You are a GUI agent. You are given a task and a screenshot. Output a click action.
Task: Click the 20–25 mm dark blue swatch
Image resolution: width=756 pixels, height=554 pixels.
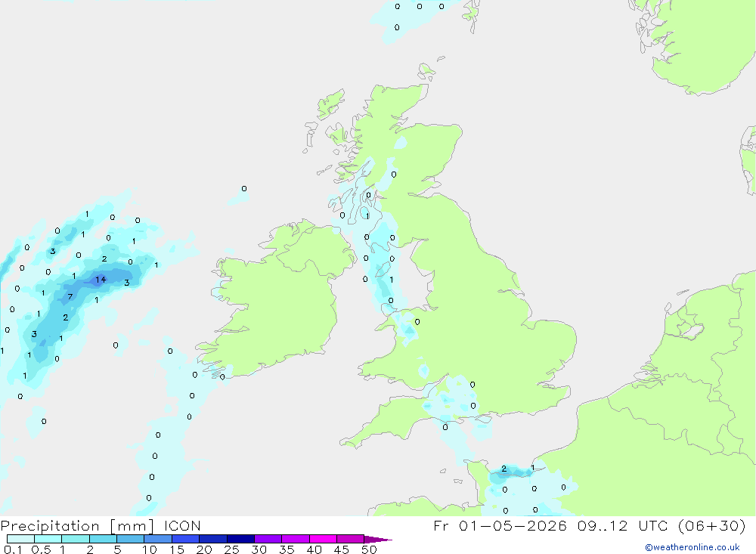click(213, 539)
